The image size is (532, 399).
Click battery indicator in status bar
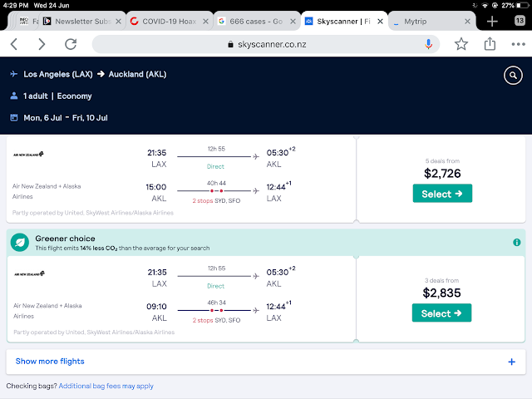coord(523,6)
